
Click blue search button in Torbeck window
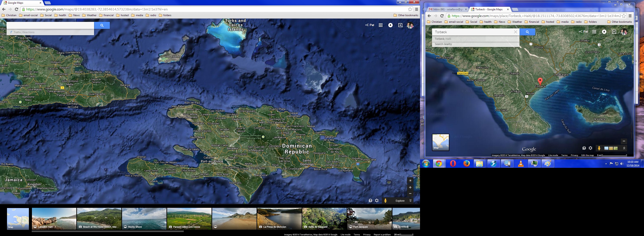point(527,32)
